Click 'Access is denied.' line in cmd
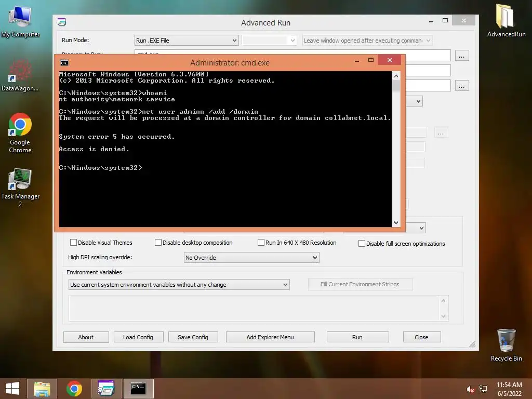Image resolution: width=532 pixels, height=399 pixels. [94, 149]
